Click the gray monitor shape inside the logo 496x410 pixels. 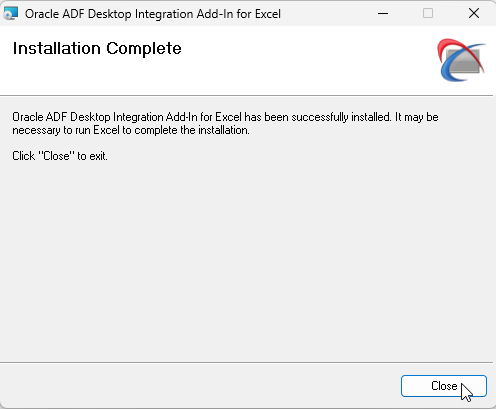coord(465,61)
